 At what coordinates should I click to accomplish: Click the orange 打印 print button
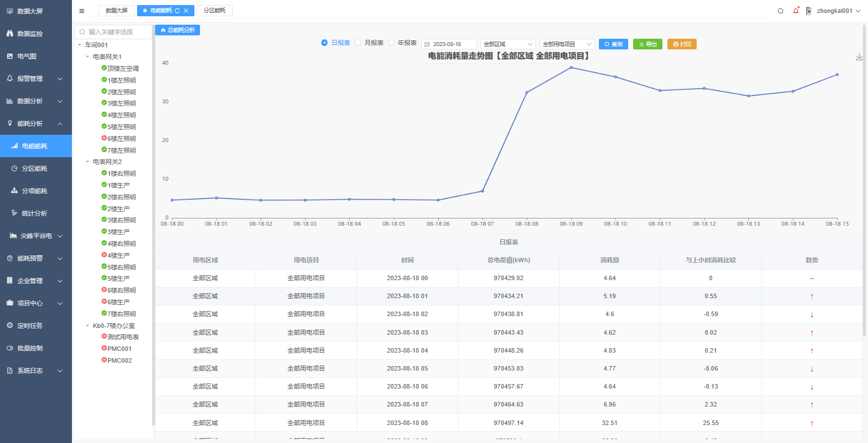coord(682,44)
